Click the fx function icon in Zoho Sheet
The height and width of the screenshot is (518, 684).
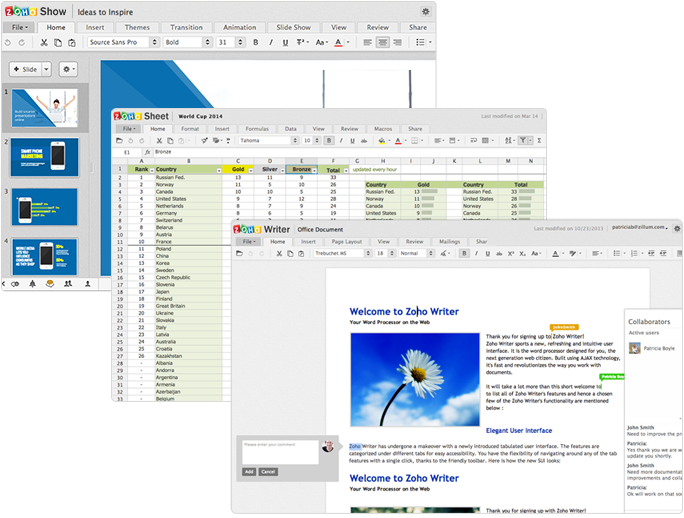[147, 152]
